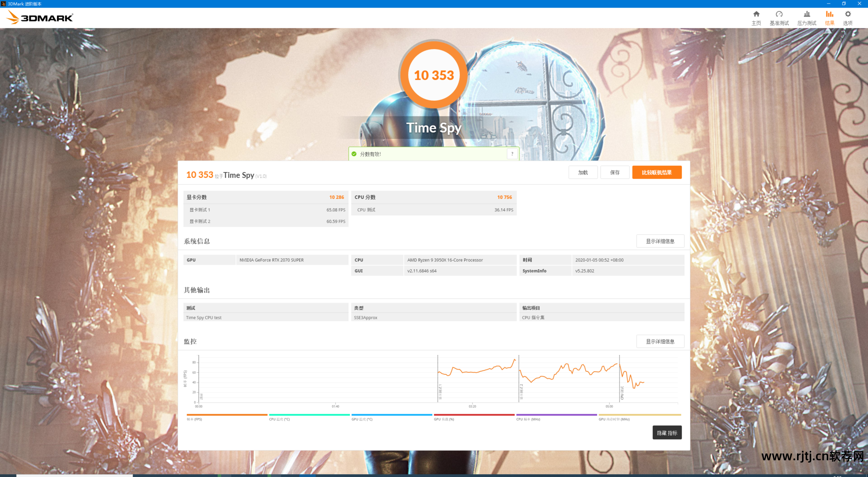Open the Home (主页) tab icon

756,14
